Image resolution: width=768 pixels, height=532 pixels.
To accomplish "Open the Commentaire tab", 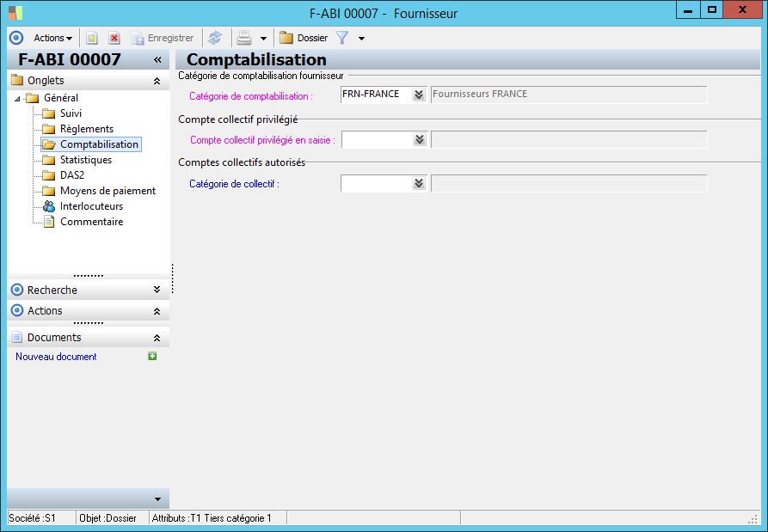I will (91, 222).
